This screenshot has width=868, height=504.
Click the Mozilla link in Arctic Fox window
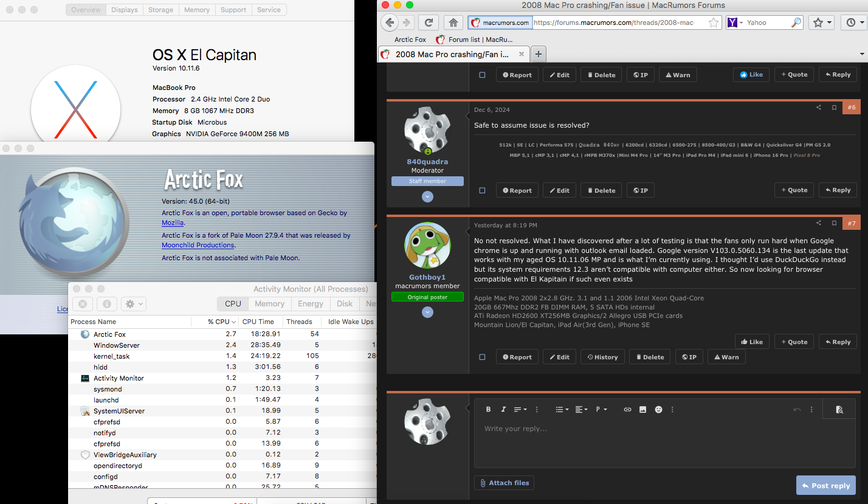173,223
